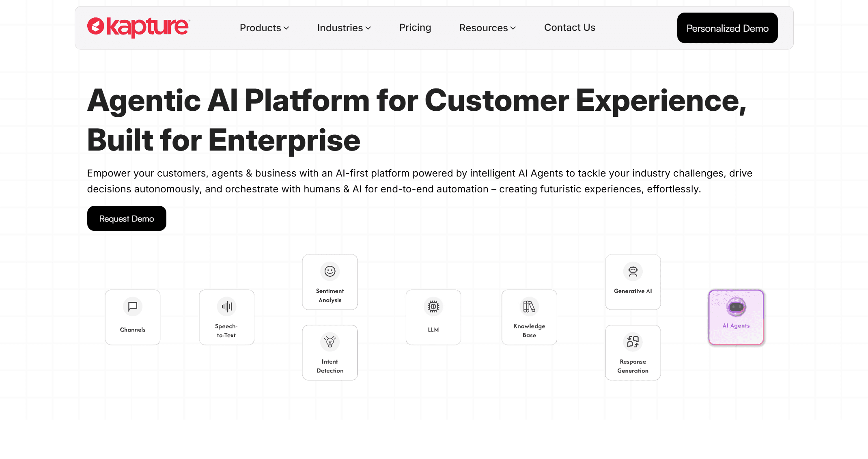The width and height of the screenshot is (868, 459).
Task: Click the Generative AI robot icon
Action: pyautogui.click(x=633, y=271)
